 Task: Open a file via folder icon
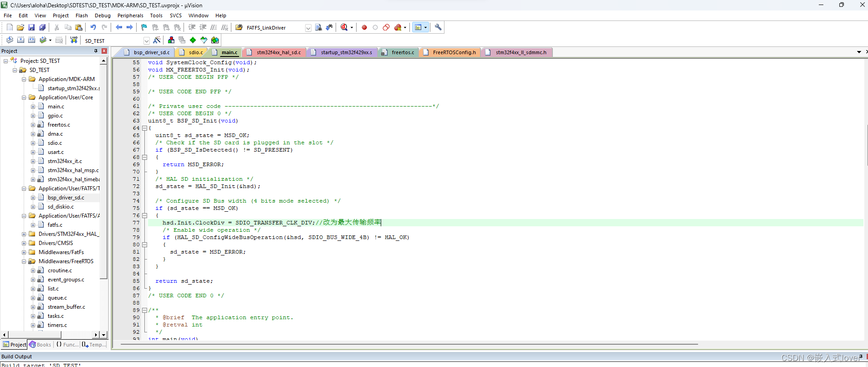(20, 27)
